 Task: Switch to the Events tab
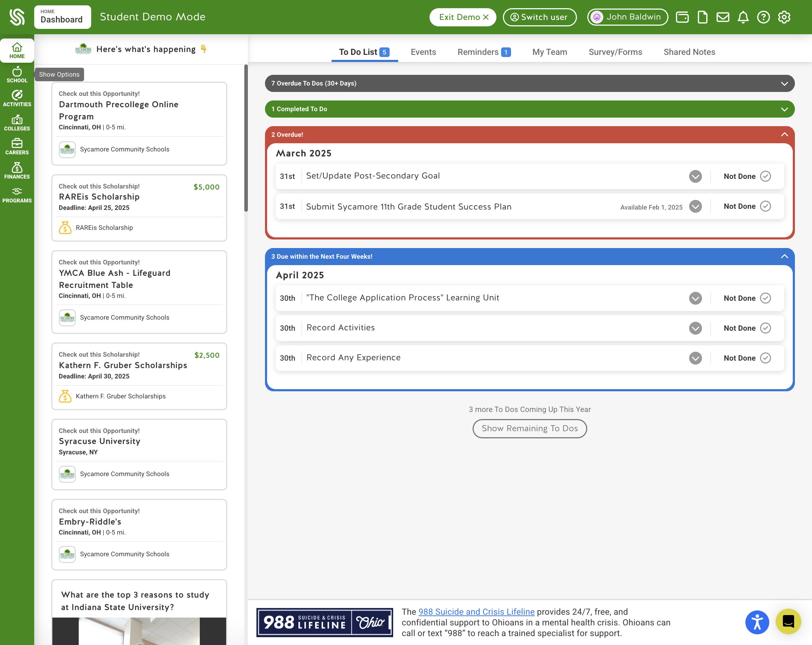pyautogui.click(x=423, y=52)
